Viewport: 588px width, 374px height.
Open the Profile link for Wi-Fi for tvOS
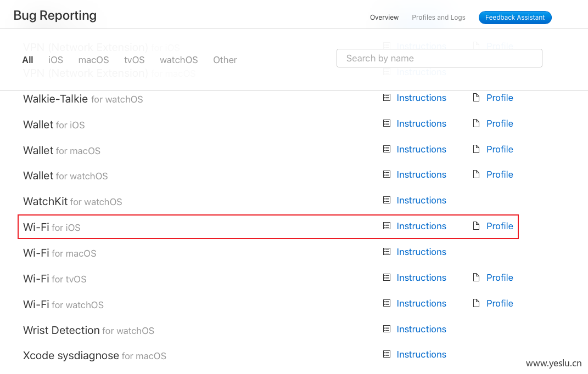point(500,277)
